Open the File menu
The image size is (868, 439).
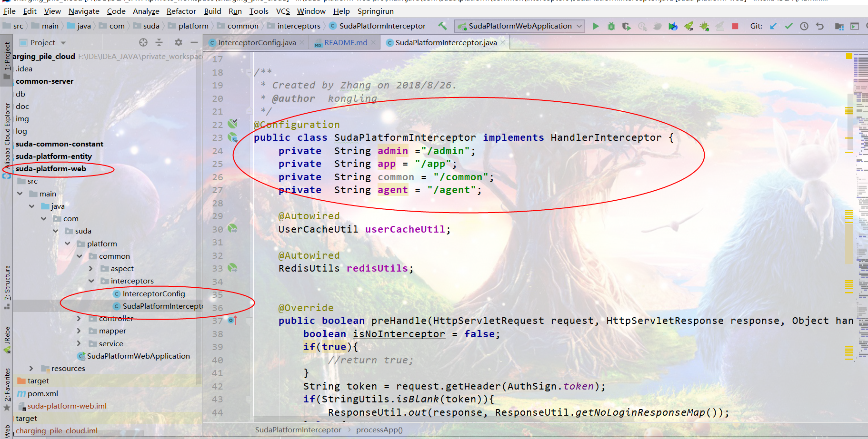point(10,11)
